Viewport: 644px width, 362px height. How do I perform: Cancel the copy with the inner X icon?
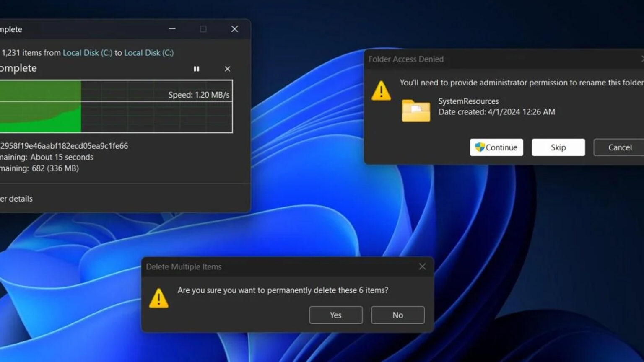pyautogui.click(x=227, y=69)
